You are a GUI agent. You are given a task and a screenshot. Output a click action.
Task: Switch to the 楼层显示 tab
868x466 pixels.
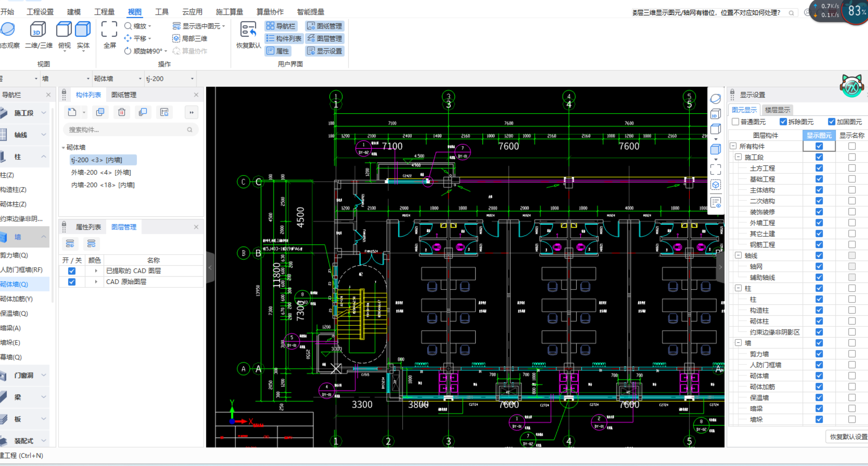777,110
